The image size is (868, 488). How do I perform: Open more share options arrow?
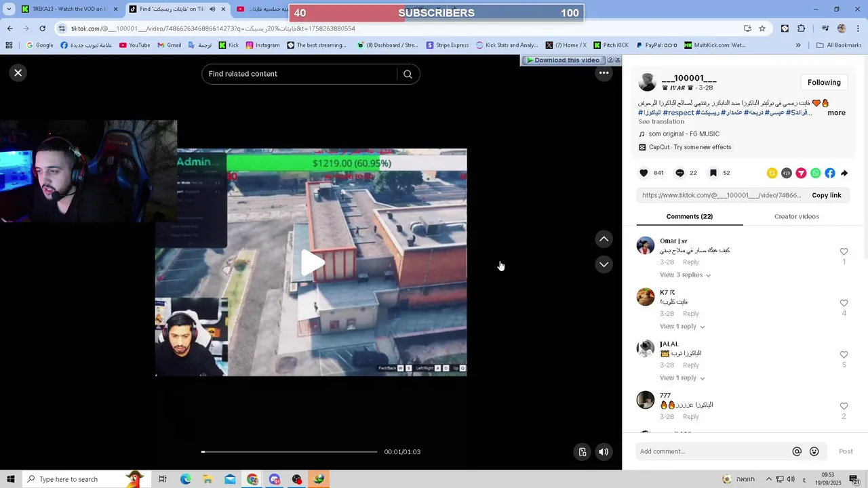coord(844,173)
